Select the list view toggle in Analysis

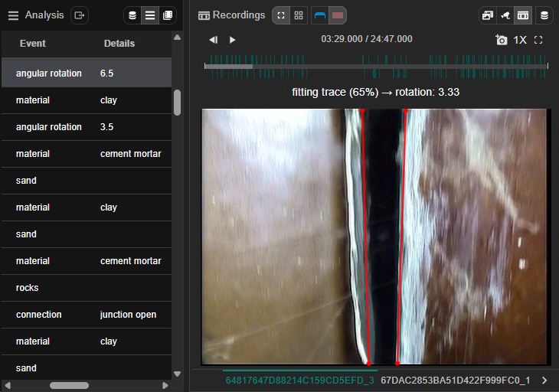point(151,15)
